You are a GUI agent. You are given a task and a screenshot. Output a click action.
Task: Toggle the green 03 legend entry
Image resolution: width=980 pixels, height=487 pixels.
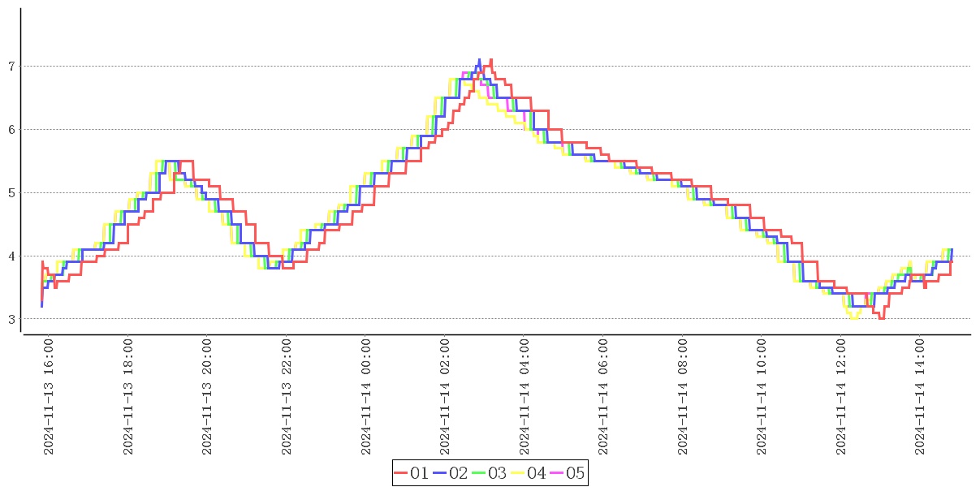pos(490,473)
